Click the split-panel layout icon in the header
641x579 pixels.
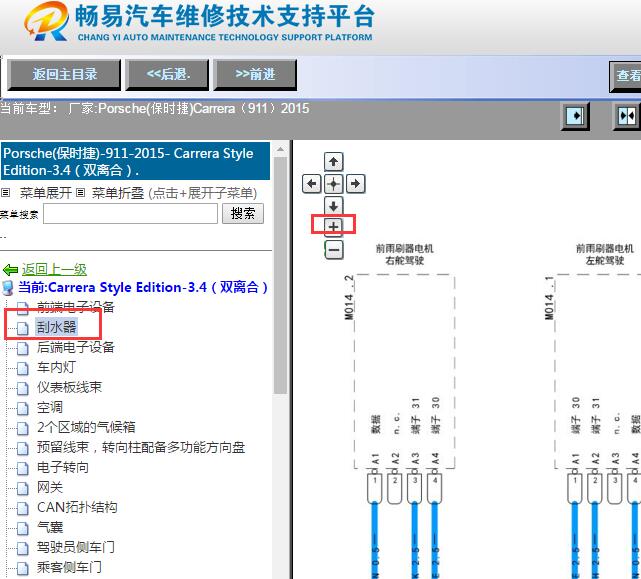tap(627, 116)
